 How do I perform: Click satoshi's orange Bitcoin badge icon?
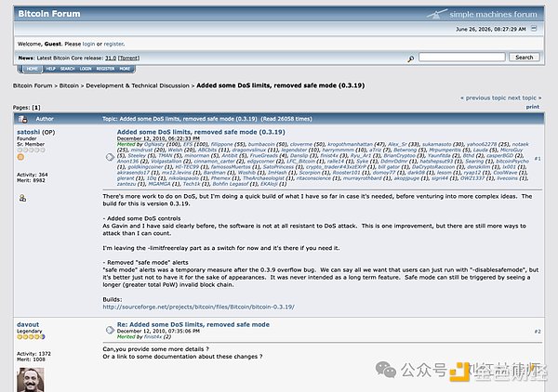click(x=20, y=157)
